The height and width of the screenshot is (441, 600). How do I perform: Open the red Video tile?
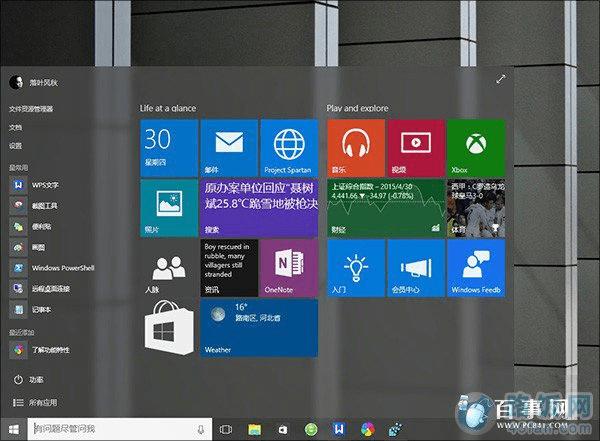coord(416,148)
